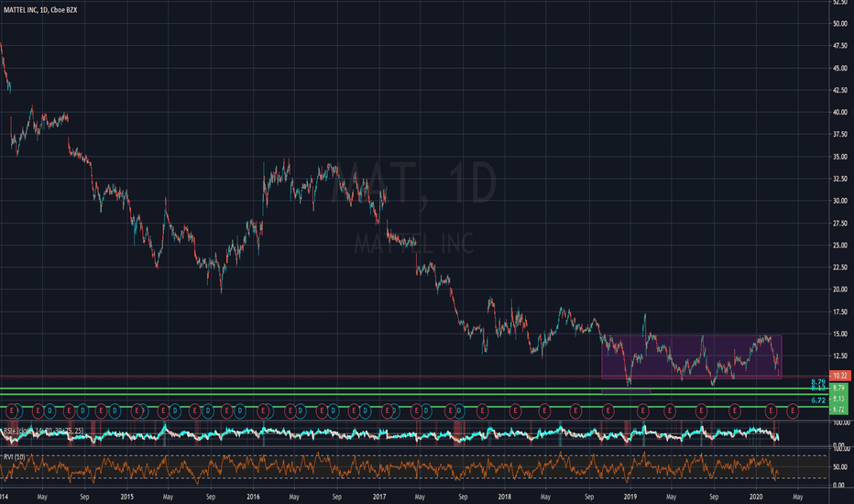
Task: Open the May 2015 dividend marker
Action: 175,411
